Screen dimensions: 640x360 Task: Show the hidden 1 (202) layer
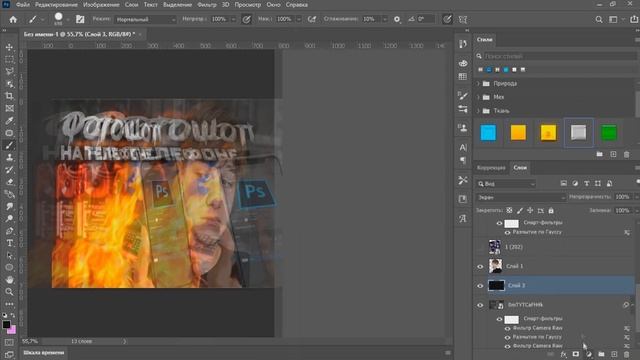point(480,247)
